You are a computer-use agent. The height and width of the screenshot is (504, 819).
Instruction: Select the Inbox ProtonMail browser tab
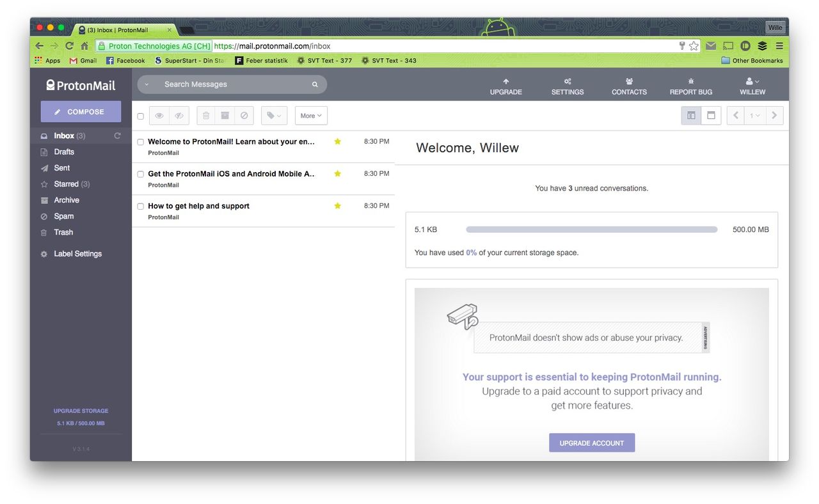[125, 29]
